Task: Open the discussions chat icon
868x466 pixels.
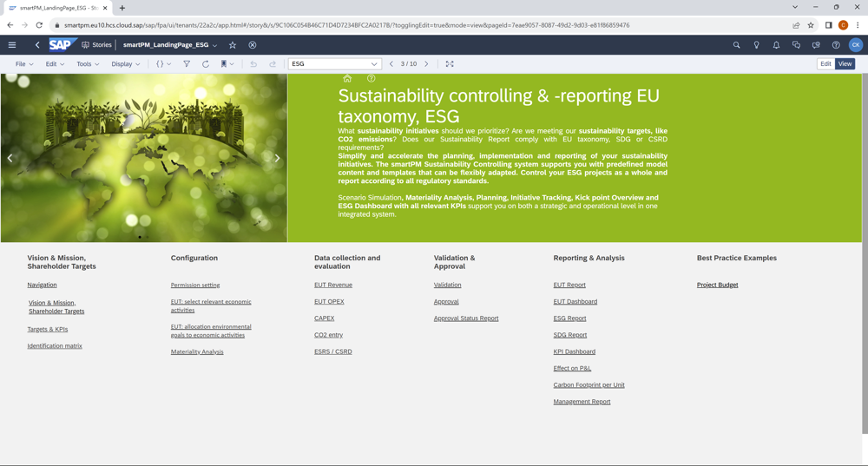Action: (x=796, y=45)
